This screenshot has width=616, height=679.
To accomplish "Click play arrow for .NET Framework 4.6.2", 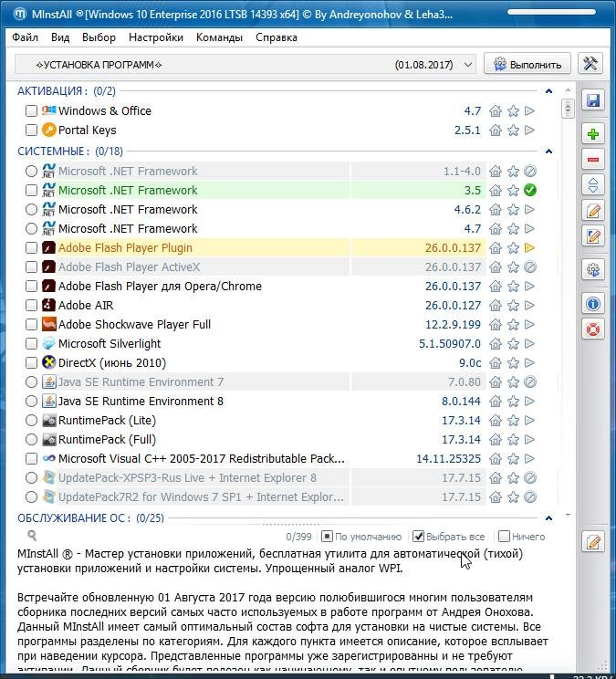I will [529, 210].
